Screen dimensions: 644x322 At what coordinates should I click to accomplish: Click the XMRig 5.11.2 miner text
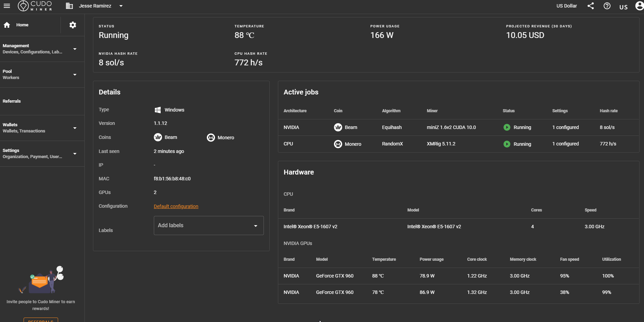441,144
